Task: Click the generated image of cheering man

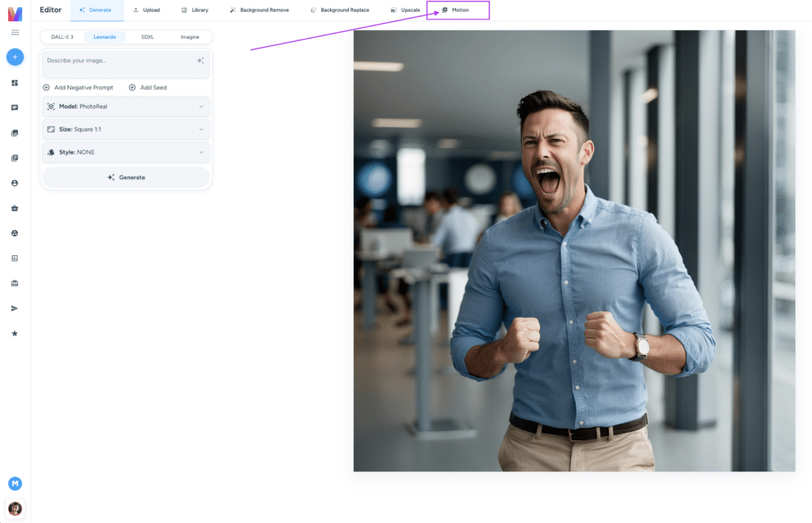Action: click(x=574, y=251)
